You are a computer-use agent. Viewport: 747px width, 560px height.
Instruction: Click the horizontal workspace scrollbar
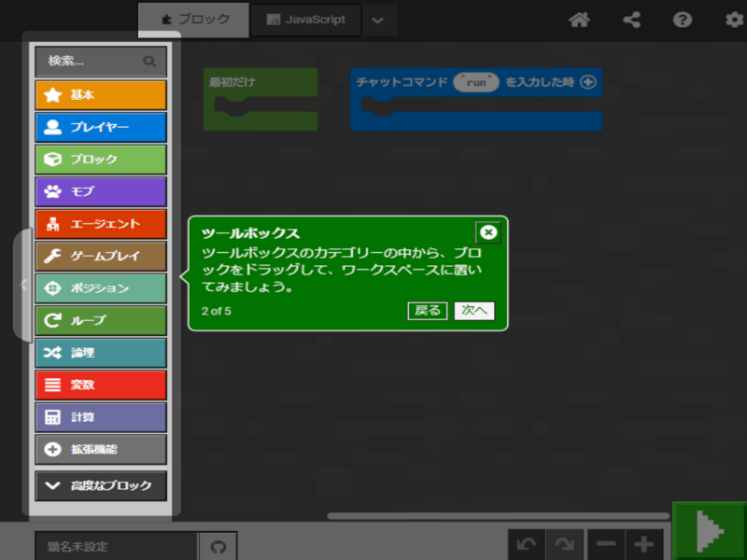[x=498, y=515]
